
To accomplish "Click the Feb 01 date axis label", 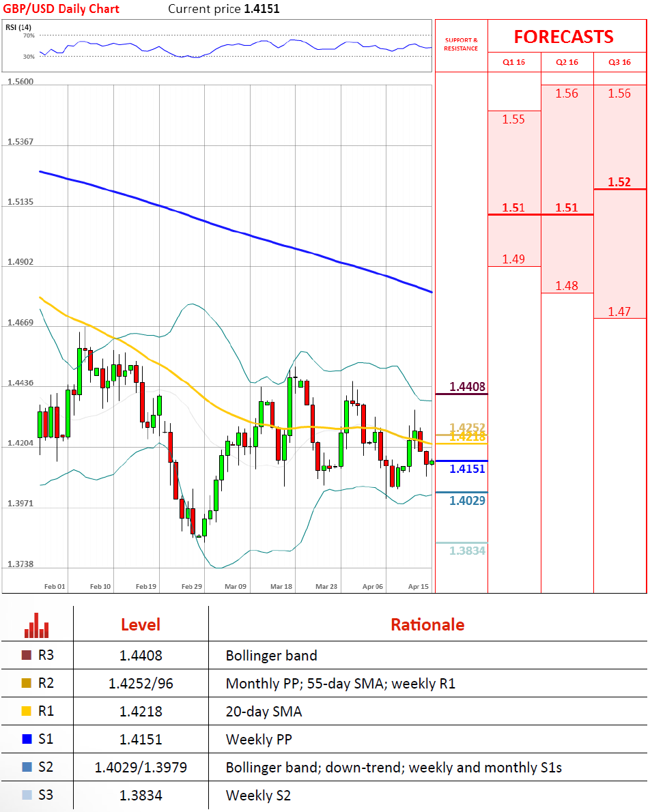I will (55, 587).
